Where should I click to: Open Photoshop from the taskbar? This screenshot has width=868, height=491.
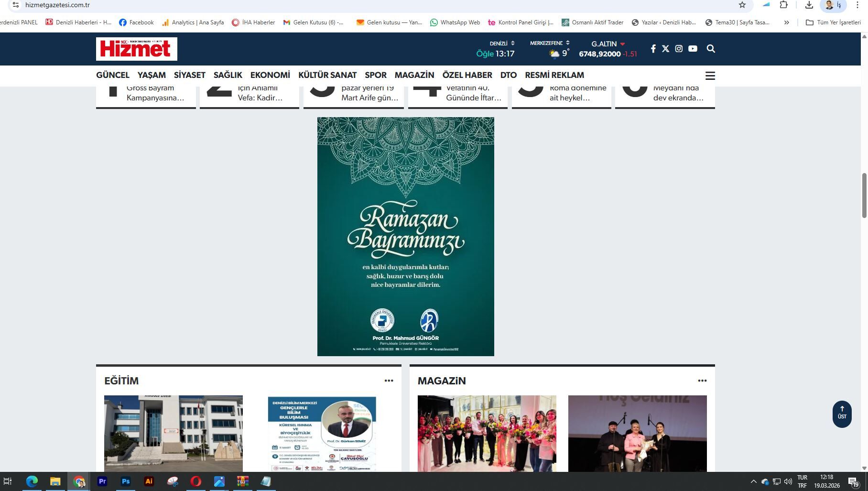[126, 481]
